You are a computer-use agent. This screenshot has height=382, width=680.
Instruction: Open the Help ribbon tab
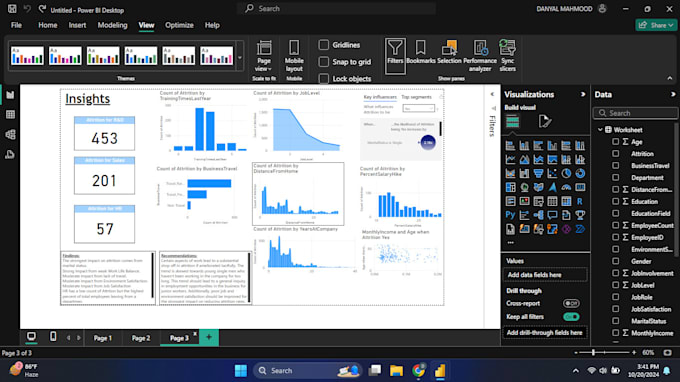pos(212,25)
